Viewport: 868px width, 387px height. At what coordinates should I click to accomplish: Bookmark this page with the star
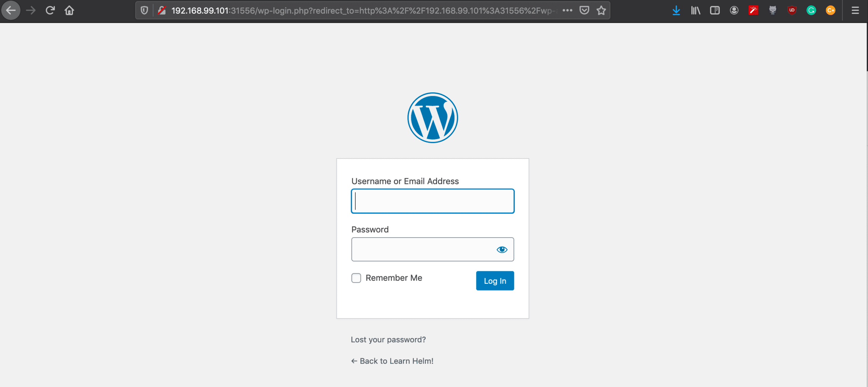(x=601, y=11)
